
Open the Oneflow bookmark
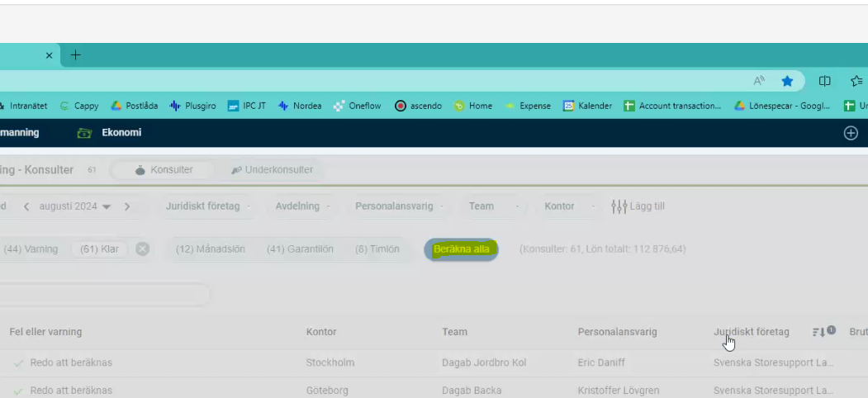[x=357, y=106]
